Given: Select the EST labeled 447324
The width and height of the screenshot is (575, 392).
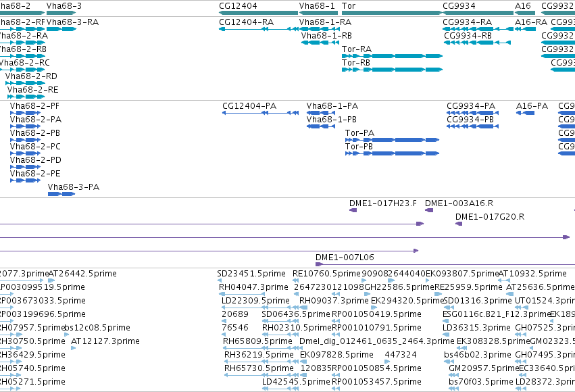Looking at the screenshot, I should coord(401,356).
